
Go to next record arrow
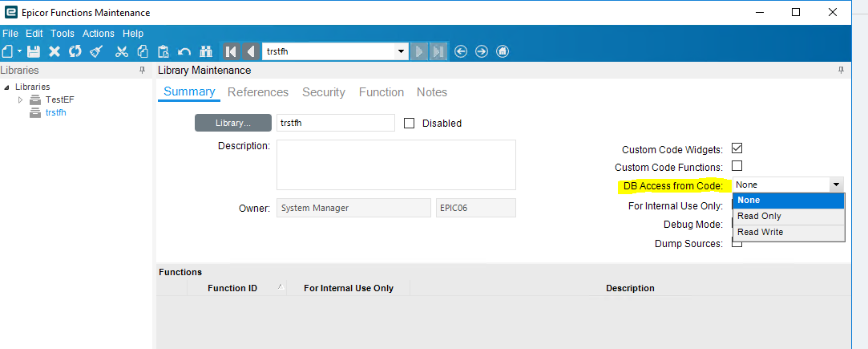tap(420, 51)
